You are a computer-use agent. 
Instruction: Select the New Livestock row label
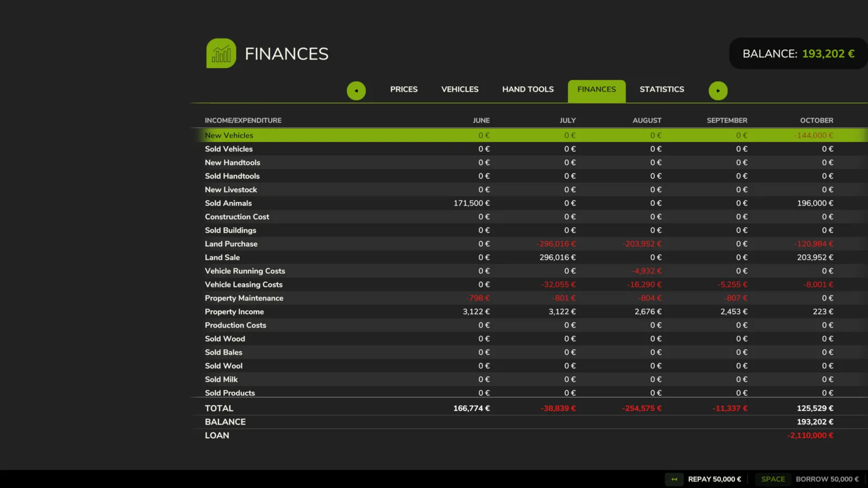(231, 190)
